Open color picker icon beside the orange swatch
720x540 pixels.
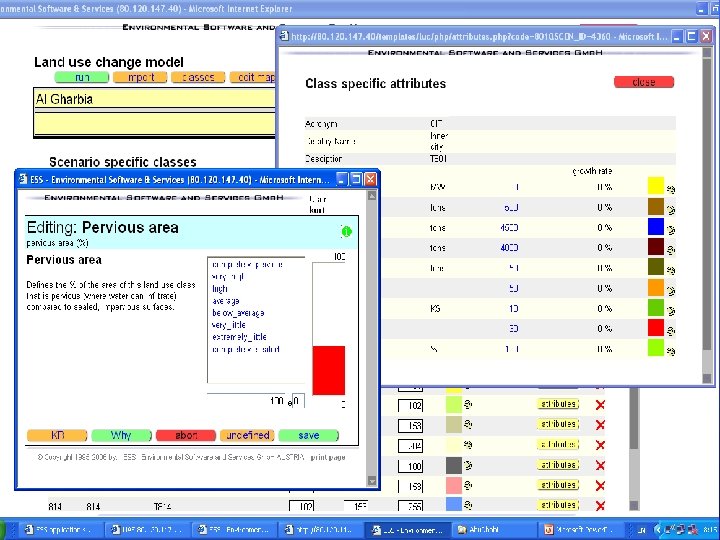670,290
